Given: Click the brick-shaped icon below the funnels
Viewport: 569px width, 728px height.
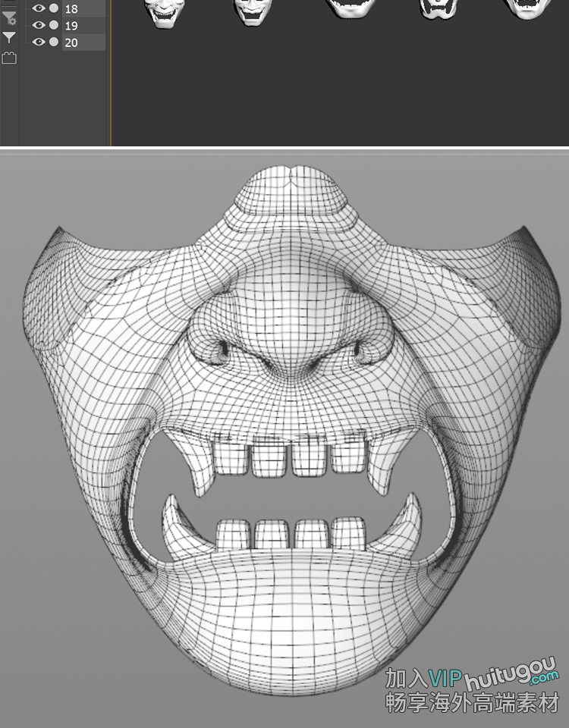Looking at the screenshot, I should [9, 58].
